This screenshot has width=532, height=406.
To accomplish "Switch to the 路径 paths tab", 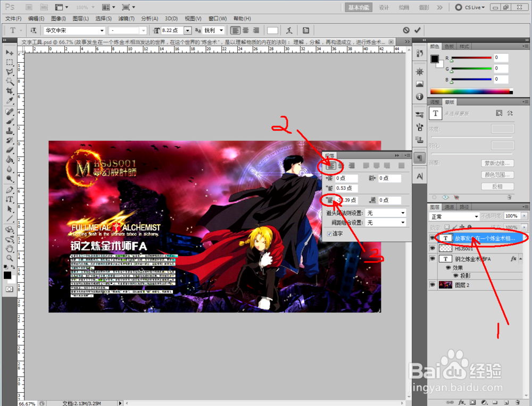I will coord(464,207).
